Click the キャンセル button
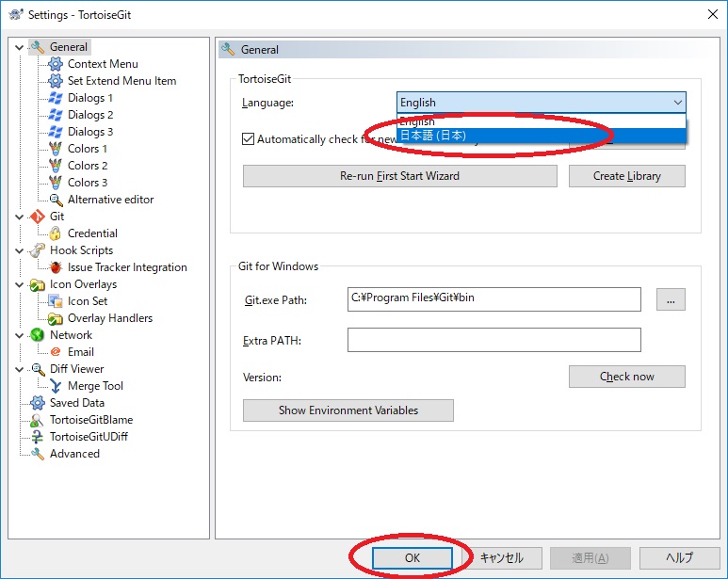This screenshot has height=579, width=728. [x=501, y=558]
